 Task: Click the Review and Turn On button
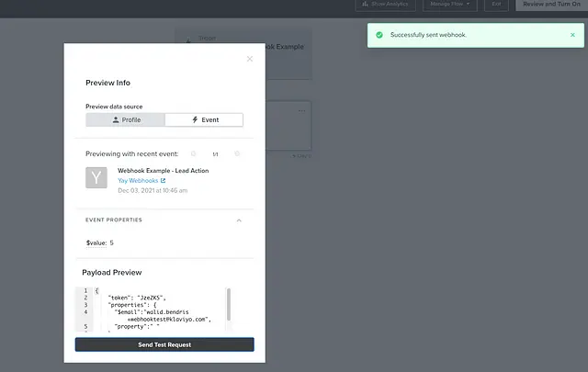(549, 5)
